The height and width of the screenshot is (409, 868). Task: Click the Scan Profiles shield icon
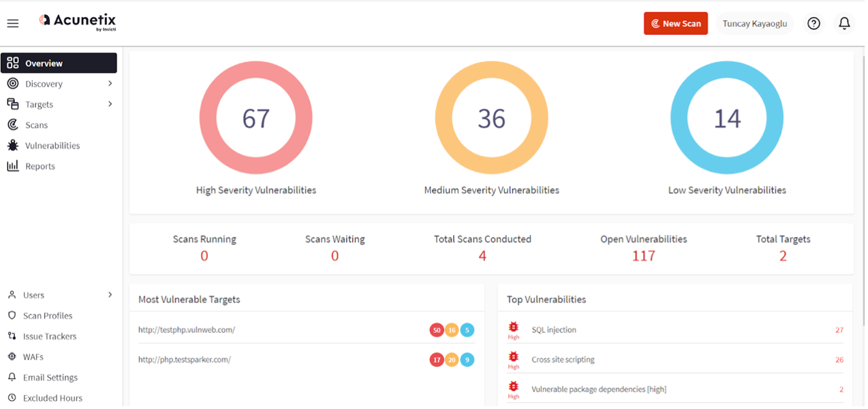[12, 316]
